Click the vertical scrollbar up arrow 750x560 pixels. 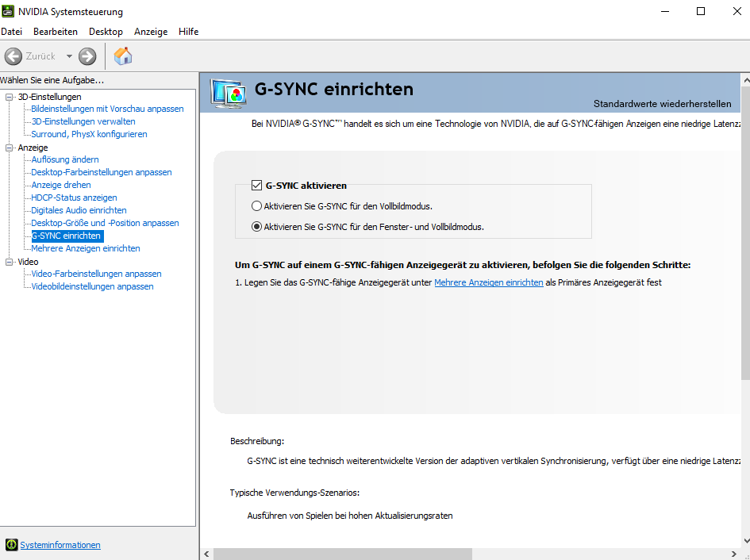[746, 81]
